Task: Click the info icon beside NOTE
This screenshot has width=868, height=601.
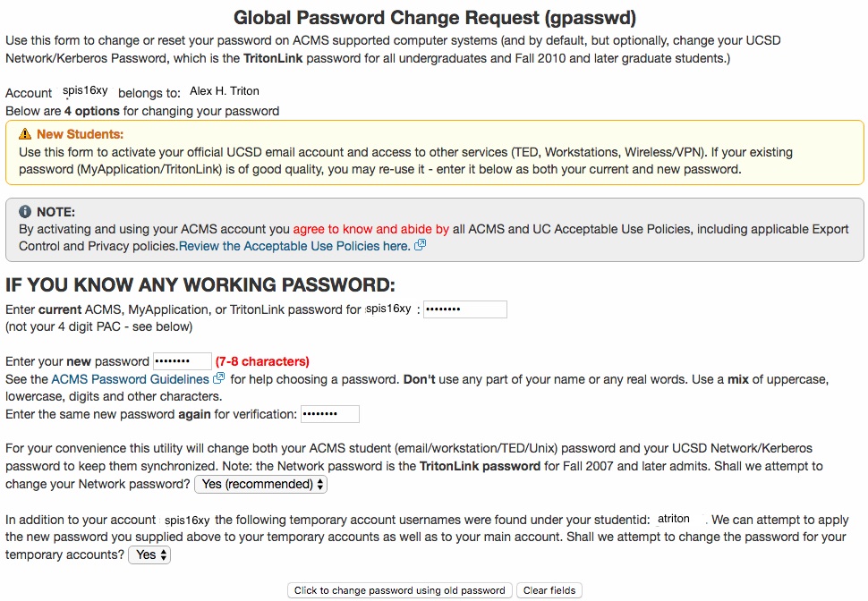Action: [25, 211]
